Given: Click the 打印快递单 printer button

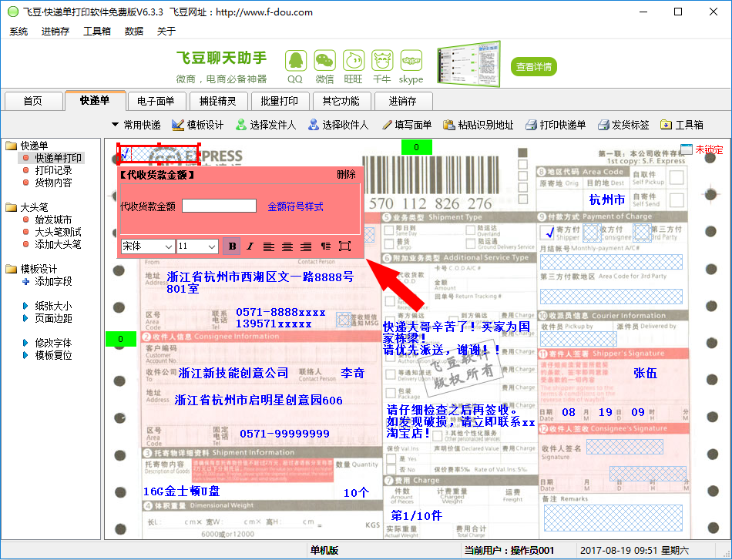Looking at the screenshot, I should (x=555, y=125).
